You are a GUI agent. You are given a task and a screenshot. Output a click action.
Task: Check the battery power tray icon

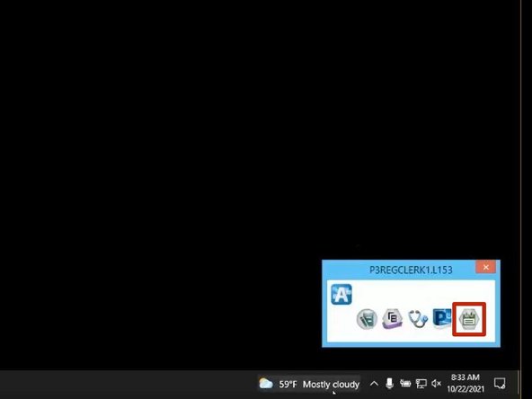405,384
